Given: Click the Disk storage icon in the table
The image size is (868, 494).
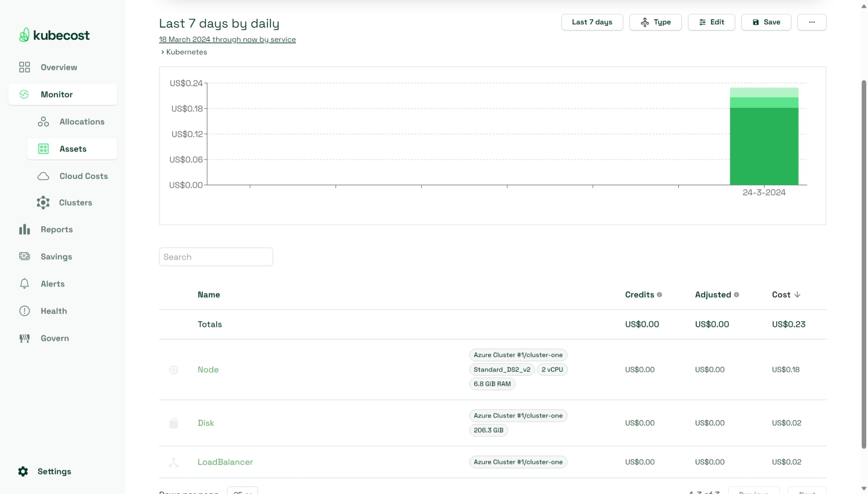Looking at the screenshot, I should [173, 423].
